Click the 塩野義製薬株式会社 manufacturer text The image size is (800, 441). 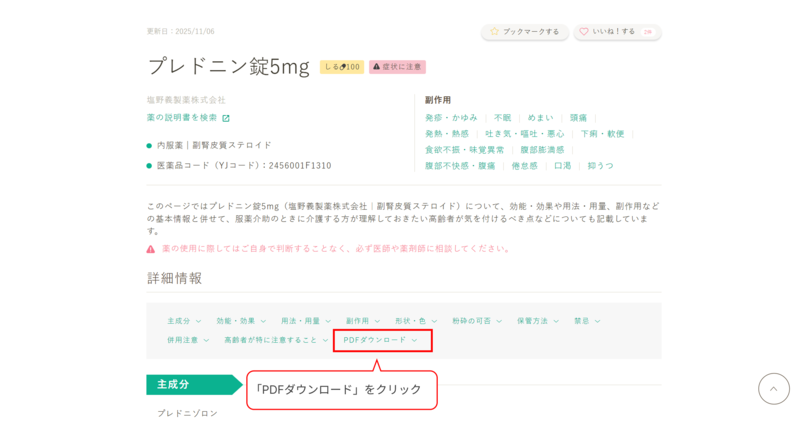186,100
